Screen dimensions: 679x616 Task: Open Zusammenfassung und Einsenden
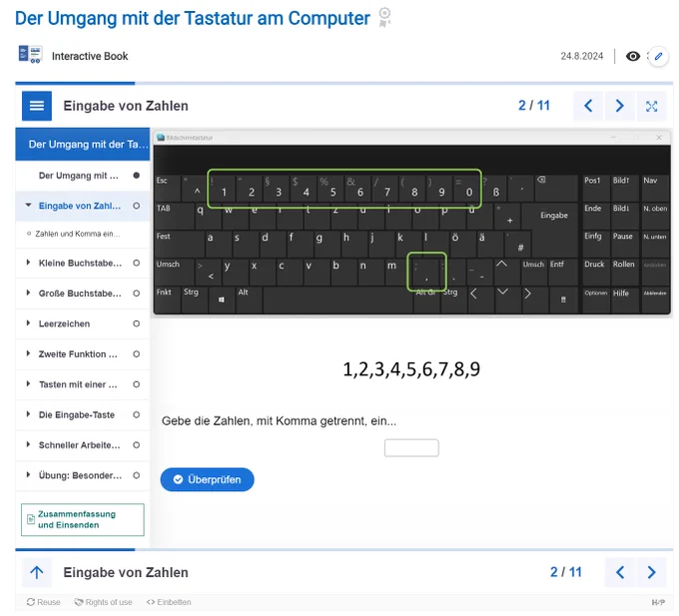(83, 519)
